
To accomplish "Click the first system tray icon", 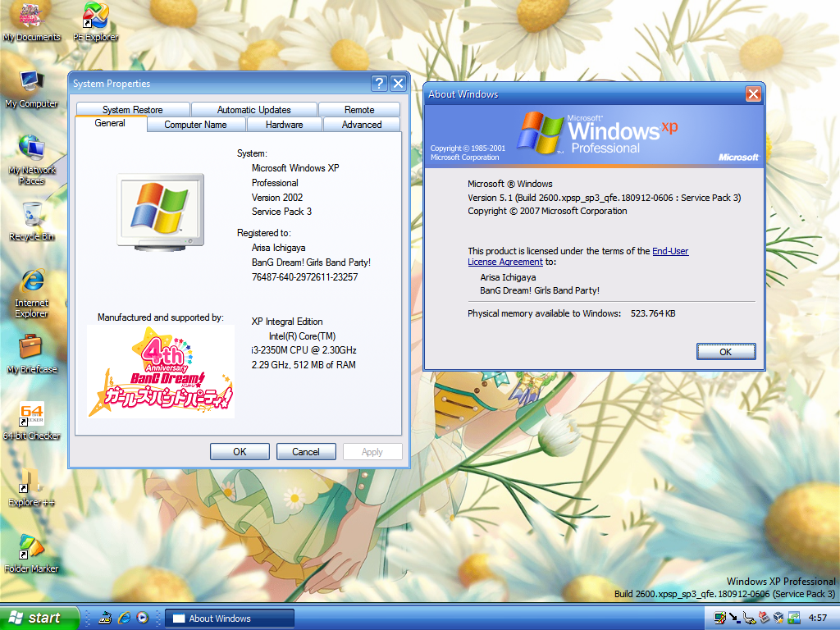I will pyautogui.click(x=720, y=618).
